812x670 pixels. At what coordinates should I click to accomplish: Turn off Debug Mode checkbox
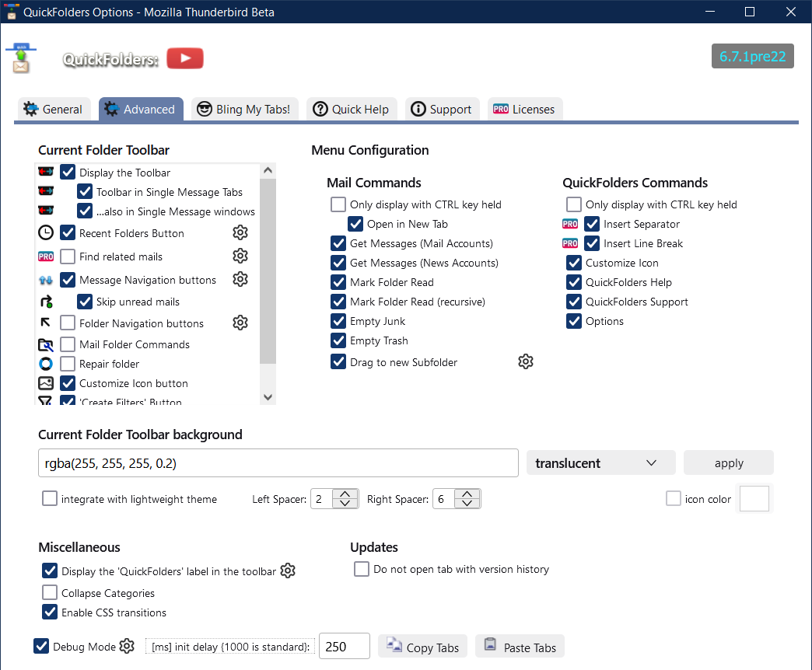click(x=41, y=646)
